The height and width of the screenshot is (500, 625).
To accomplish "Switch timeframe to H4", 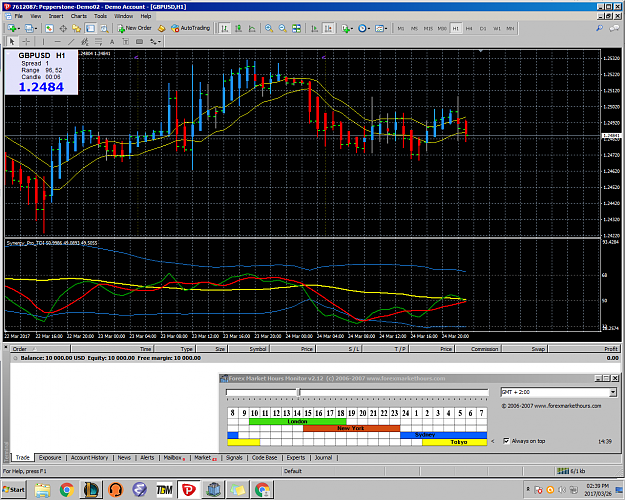I will click(469, 29).
